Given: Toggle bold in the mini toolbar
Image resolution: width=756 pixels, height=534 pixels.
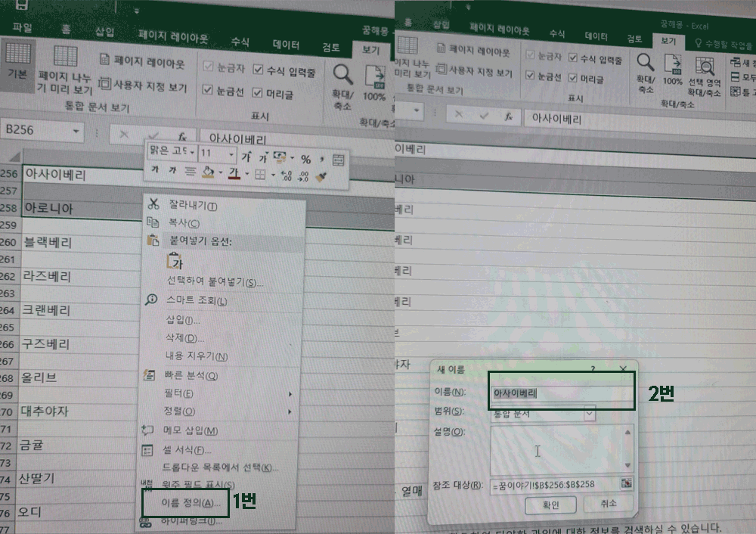Looking at the screenshot, I should coord(155,169).
